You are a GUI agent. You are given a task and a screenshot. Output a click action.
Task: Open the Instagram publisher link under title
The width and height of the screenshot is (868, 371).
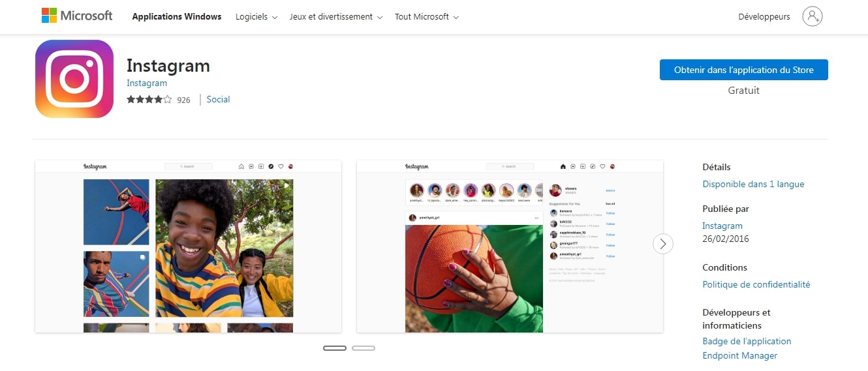coord(147,83)
